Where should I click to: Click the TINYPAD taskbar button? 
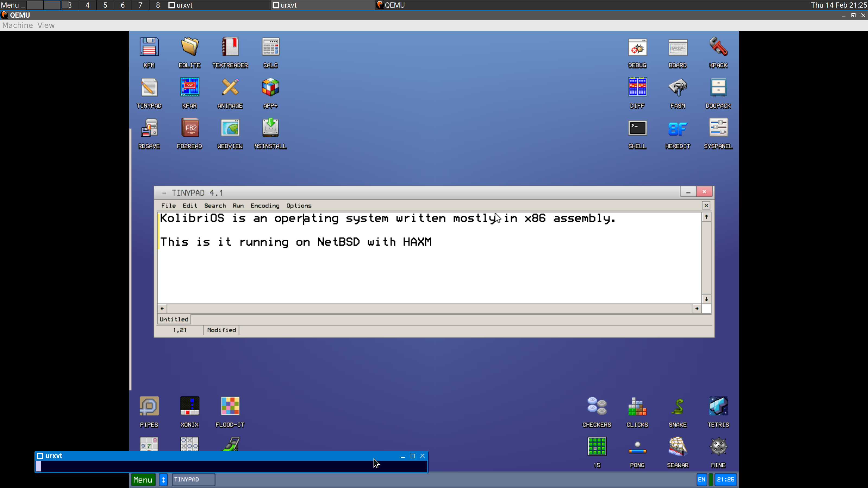pyautogui.click(x=193, y=480)
